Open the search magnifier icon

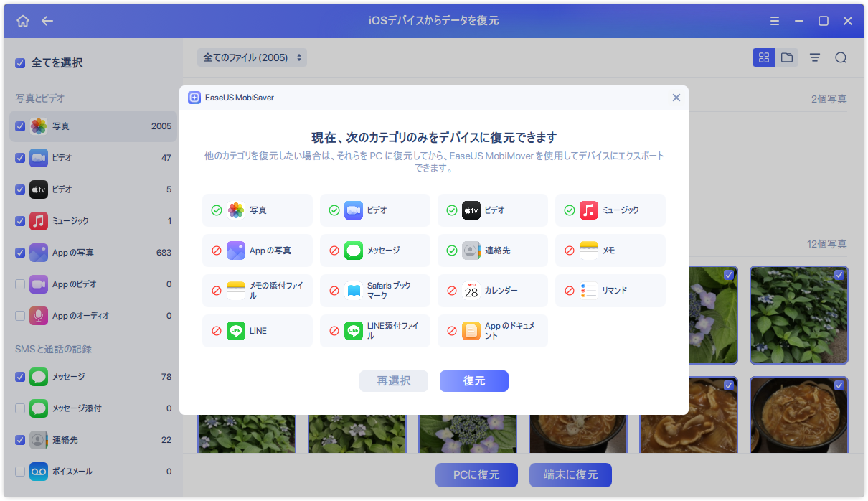(841, 57)
